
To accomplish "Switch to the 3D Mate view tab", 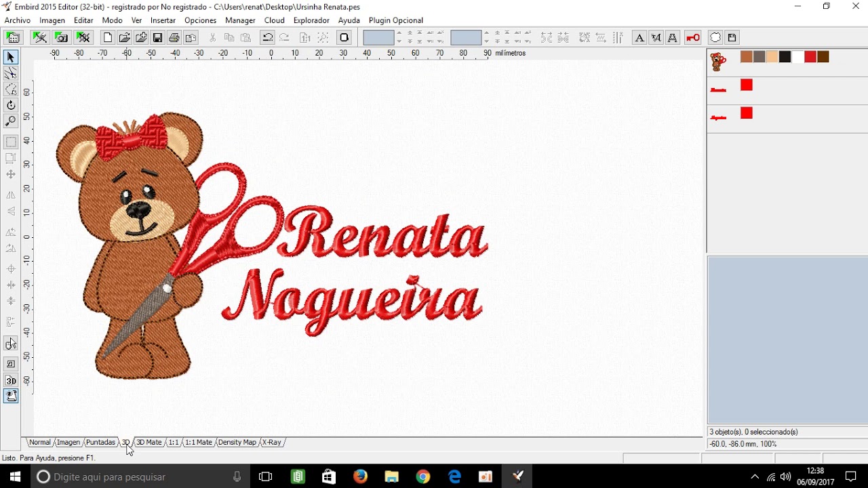I will (x=149, y=442).
